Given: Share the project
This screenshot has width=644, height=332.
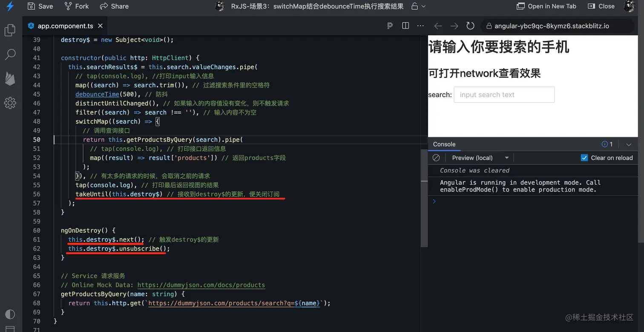Looking at the screenshot, I should point(114,6).
